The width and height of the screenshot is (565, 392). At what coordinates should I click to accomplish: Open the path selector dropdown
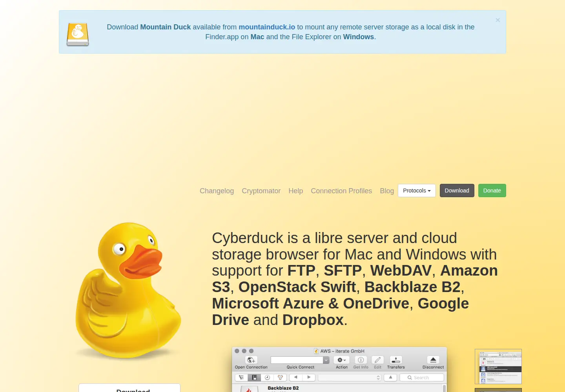coord(350,377)
